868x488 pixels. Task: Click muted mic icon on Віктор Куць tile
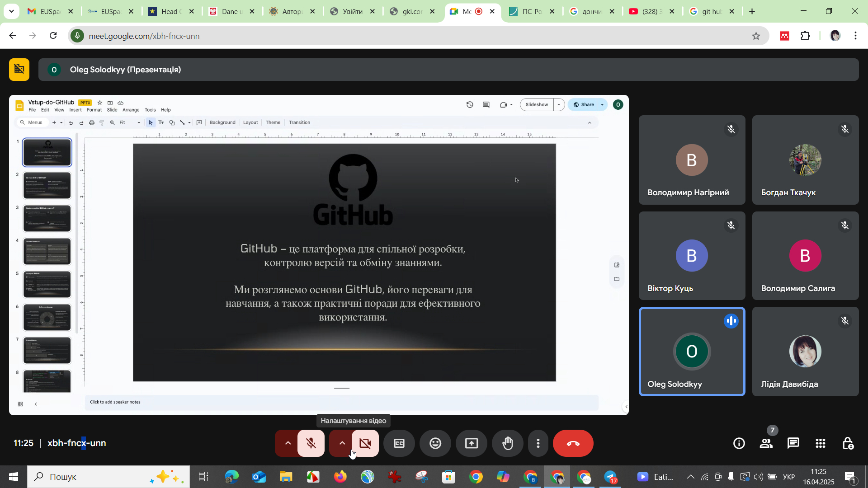[731, 225]
